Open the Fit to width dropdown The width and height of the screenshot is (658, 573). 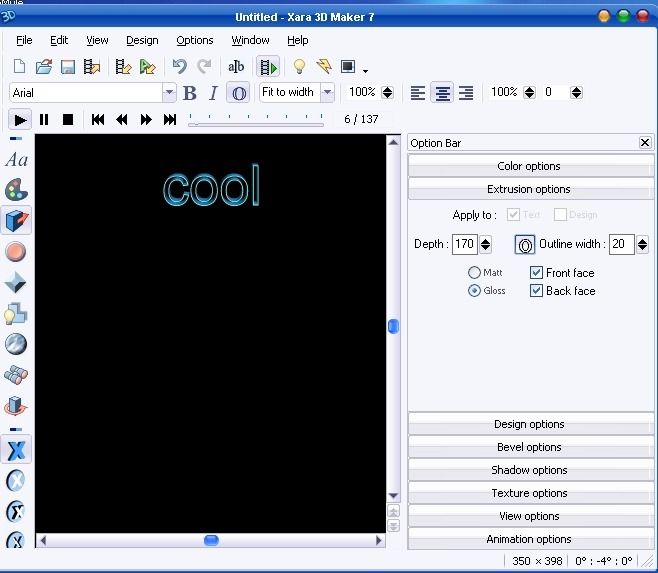point(328,92)
